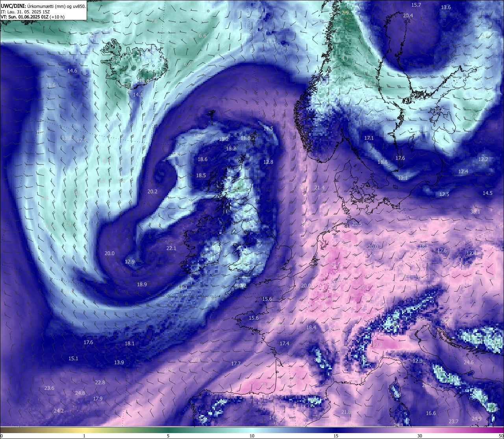Click the colour scale tick label 10
This screenshot has width=504, height=439.
(x=252, y=436)
